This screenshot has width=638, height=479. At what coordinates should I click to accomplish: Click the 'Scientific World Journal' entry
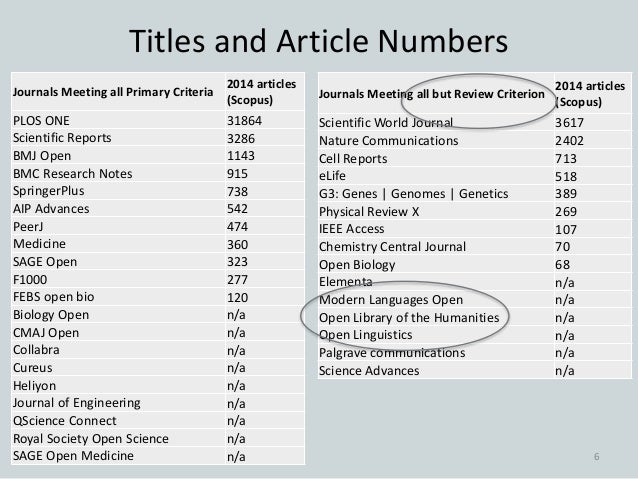click(386, 122)
